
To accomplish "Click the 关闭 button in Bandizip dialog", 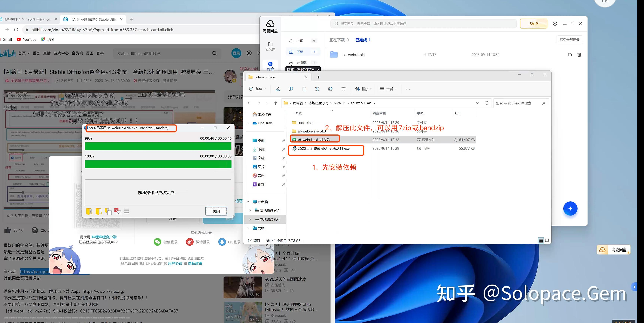I will tap(216, 211).
